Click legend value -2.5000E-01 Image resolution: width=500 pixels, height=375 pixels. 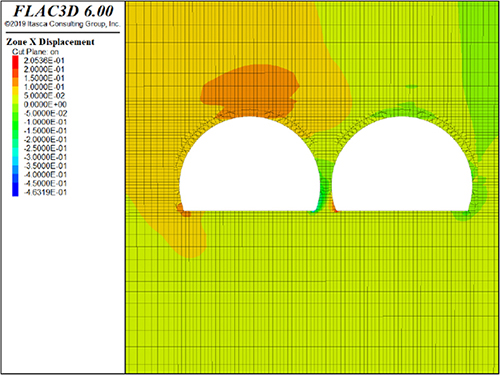pyautogui.click(x=45, y=148)
